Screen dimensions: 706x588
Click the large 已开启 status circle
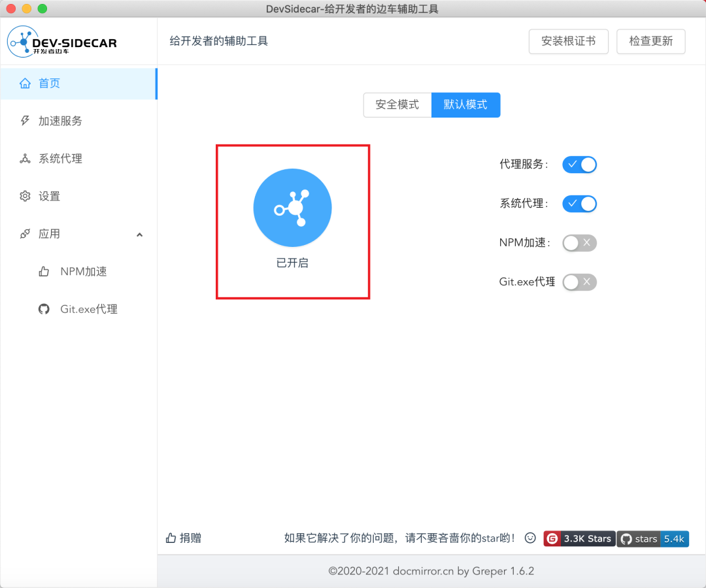[x=292, y=208]
